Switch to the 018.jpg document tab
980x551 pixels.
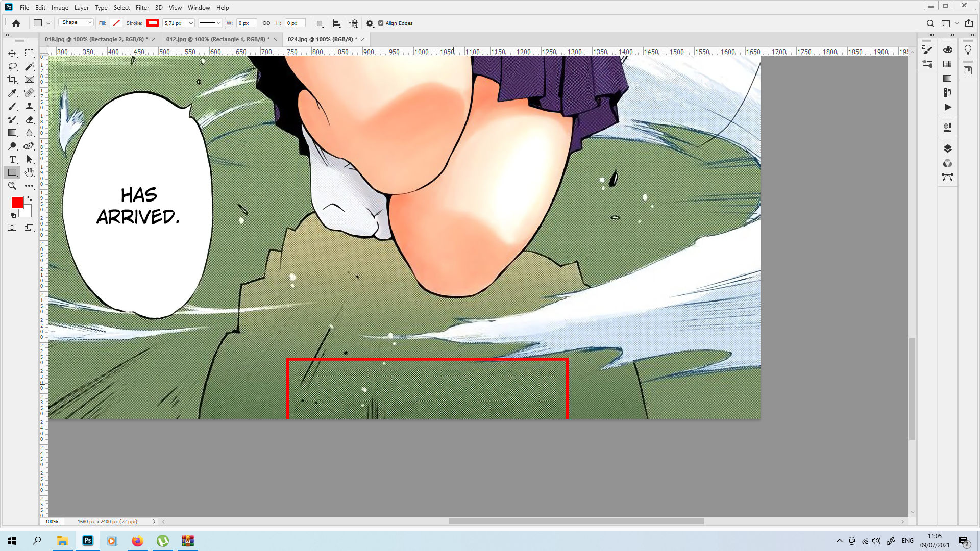pyautogui.click(x=96, y=39)
